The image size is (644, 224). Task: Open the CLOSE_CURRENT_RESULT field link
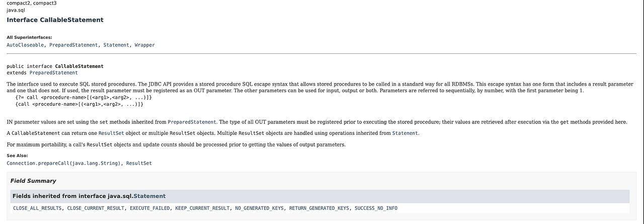point(96,208)
